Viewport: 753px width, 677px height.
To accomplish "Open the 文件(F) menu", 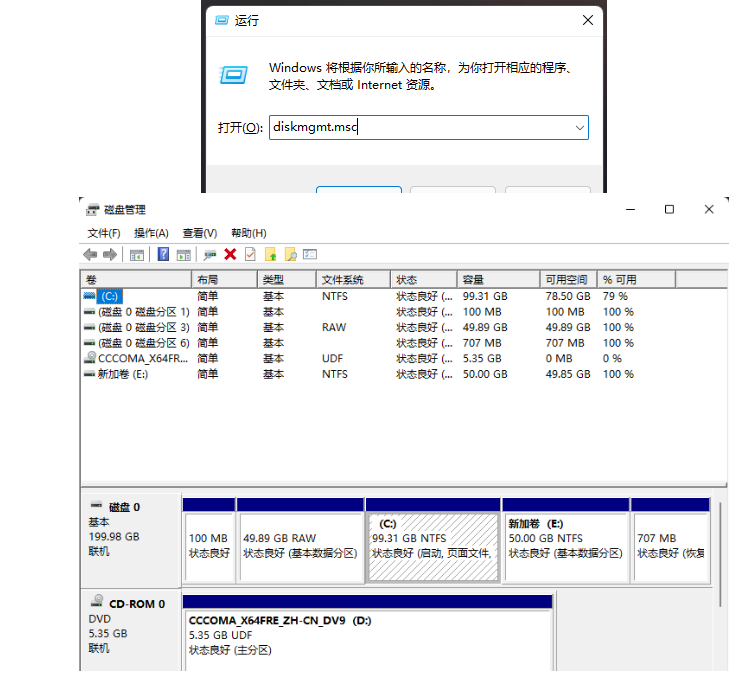I will point(104,233).
